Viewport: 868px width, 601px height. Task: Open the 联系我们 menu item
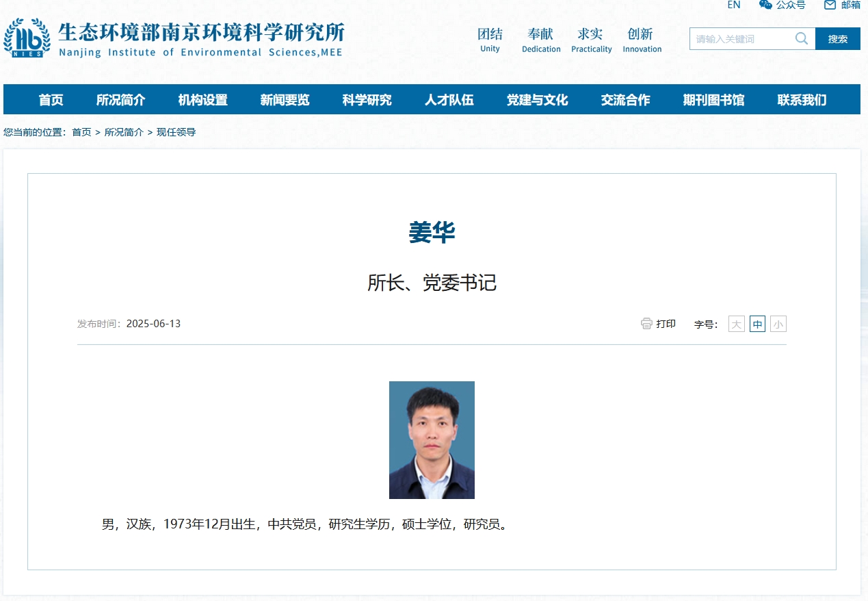coord(802,100)
